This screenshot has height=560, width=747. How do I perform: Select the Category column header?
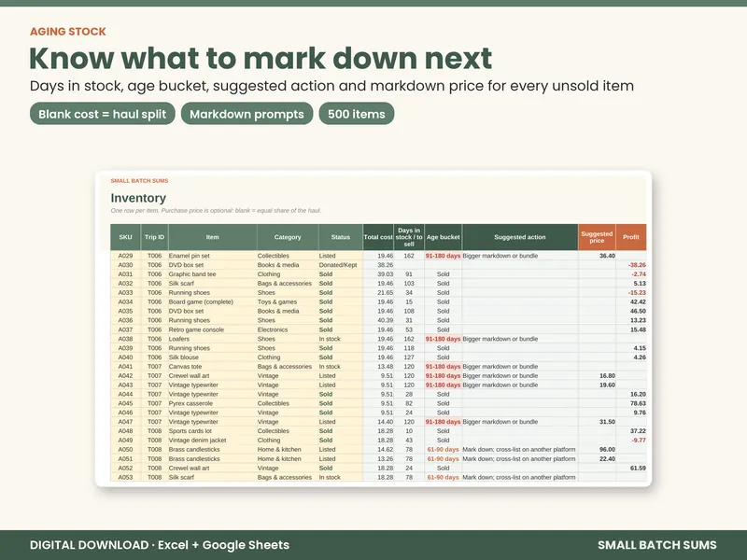point(288,237)
